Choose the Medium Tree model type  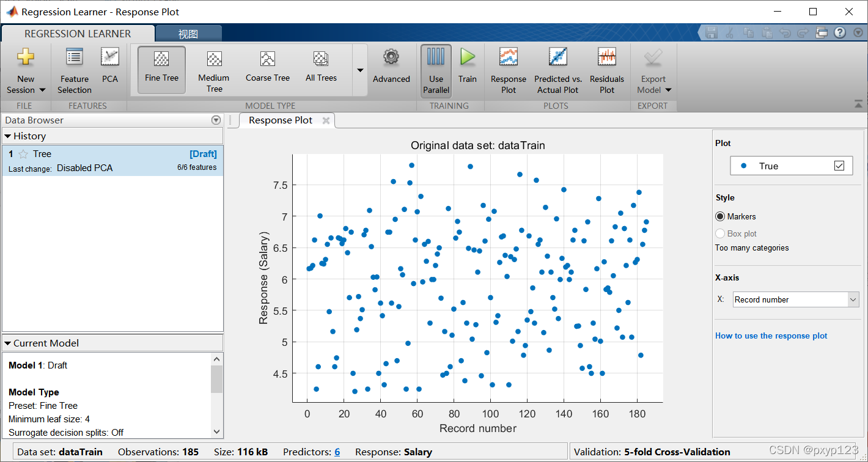(x=214, y=70)
